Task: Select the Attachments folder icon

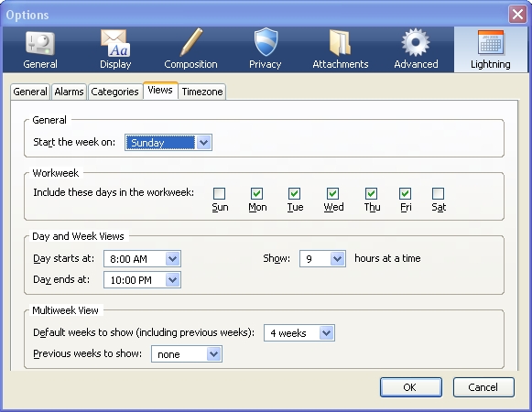Action: (341, 43)
